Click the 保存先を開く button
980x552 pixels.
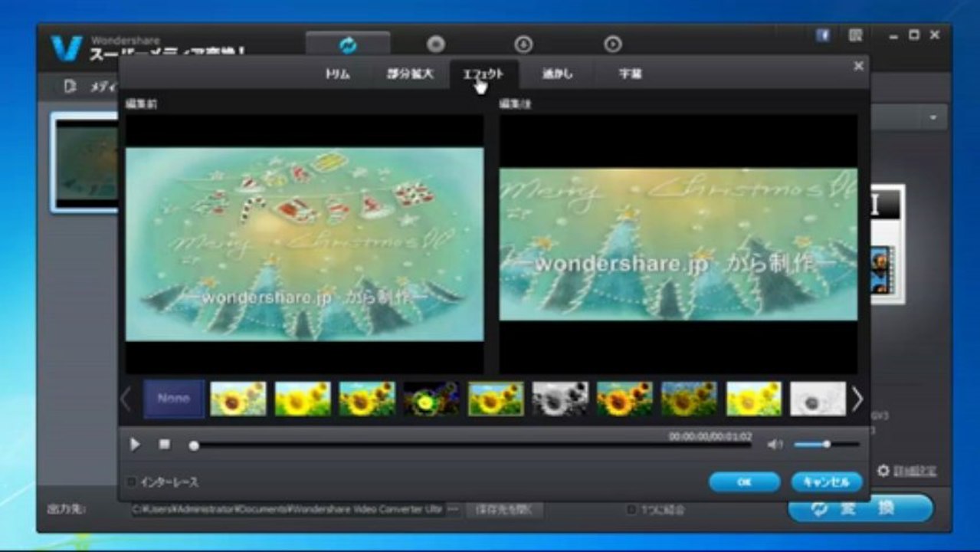tap(505, 509)
